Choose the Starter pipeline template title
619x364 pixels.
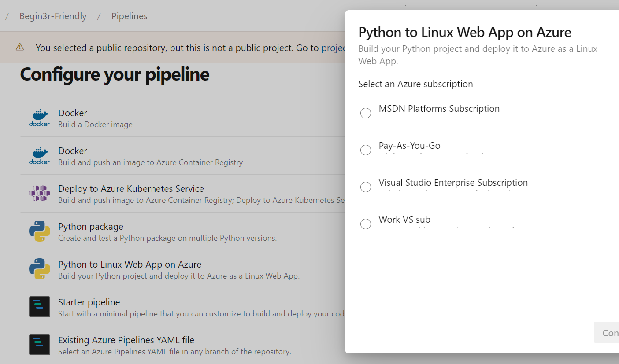click(x=89, y=302)
